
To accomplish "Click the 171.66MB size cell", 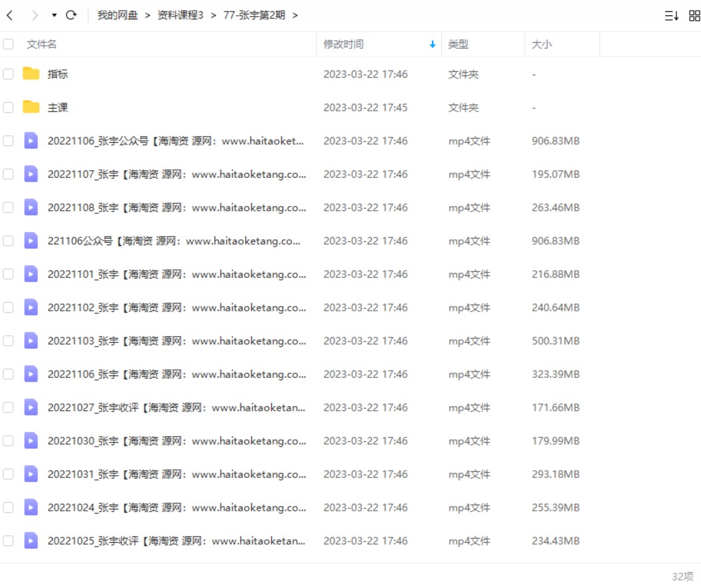I will coord(555,408).
